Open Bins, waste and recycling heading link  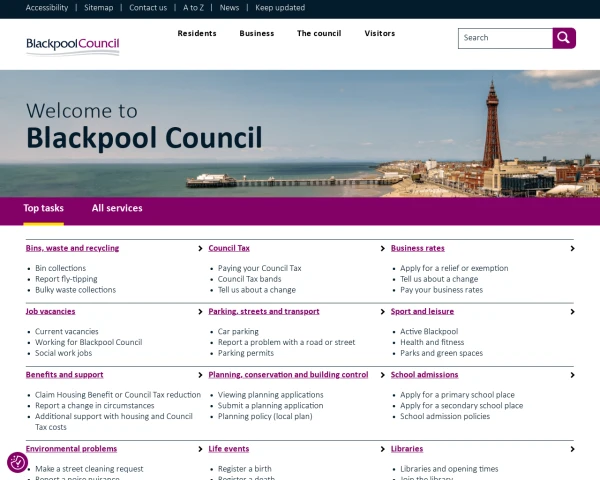[72, 248]
